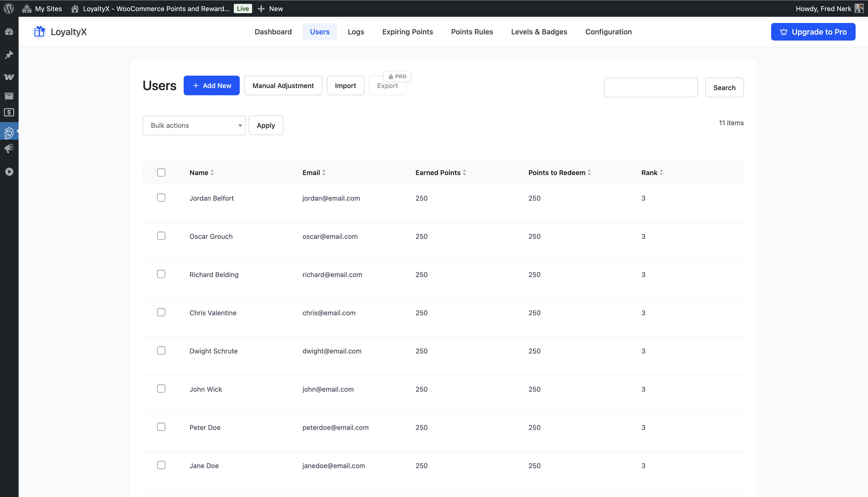Open the Products archive sidebar icon
868x497 pixels.
[x=9, y=96]
